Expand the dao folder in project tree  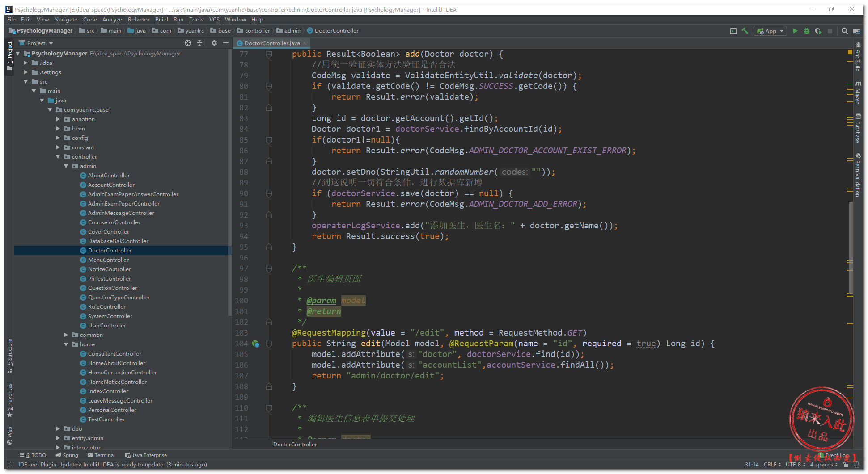click(x=58, y=429)
